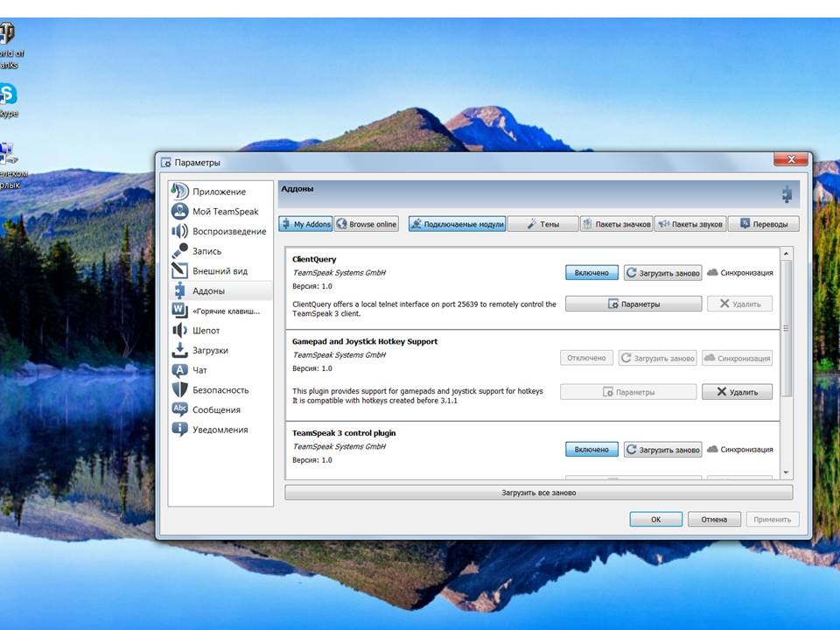Click the plugin list scrollbar thumb
Screen dimensions: 840x630
[786, 328]
